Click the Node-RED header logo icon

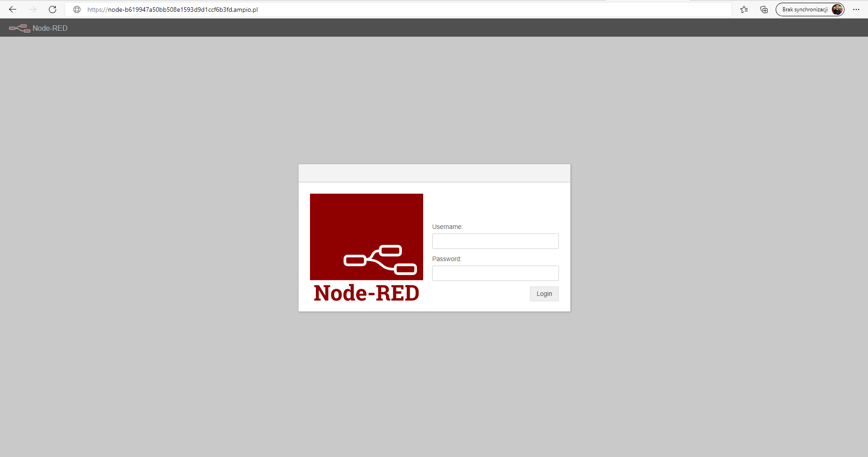pos(19,28)
